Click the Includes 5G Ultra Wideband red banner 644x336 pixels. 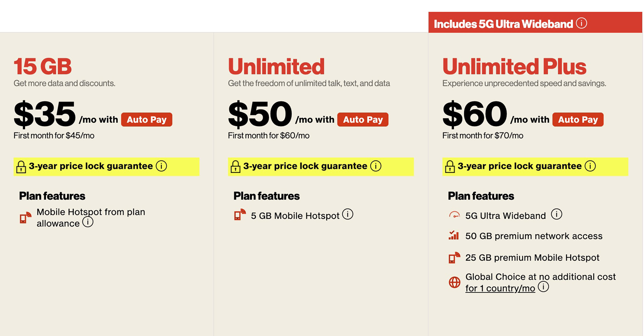point(503,24)
